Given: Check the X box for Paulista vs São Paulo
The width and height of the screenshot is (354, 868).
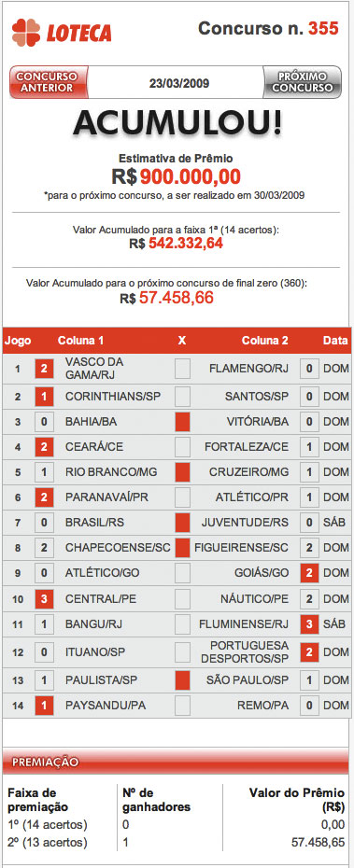Looking at the screenshot, I should point(182,679).
